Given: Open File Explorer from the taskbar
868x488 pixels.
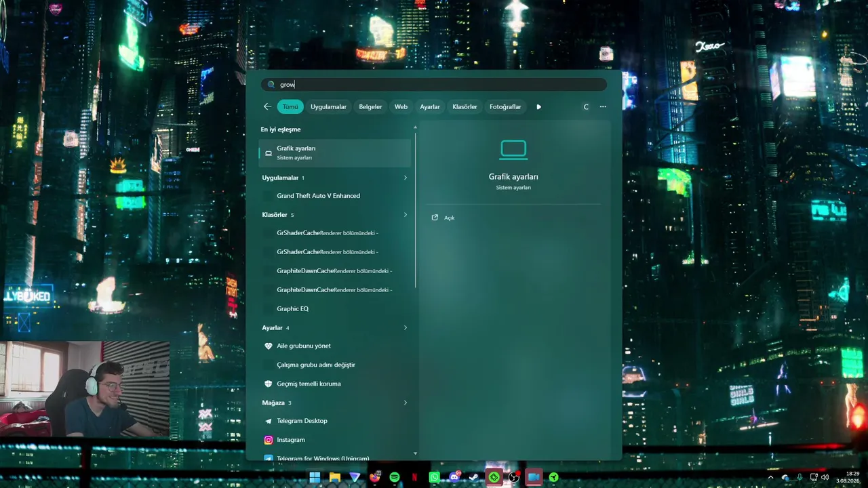Looking at the screenshot, I should [334, 477].
